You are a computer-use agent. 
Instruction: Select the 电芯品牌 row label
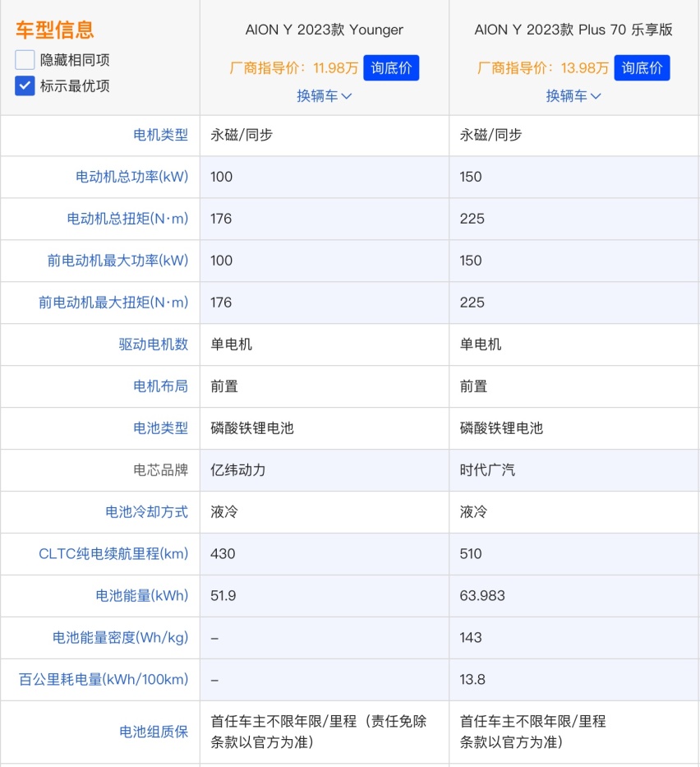pos(160,470)
